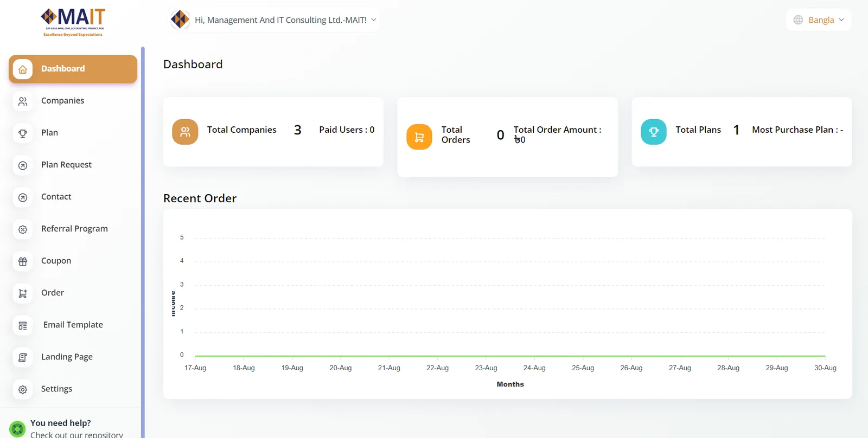Click the Order cart icon in sidebar
The height and width of the screenshot is (438, 868).
[23, 293]
